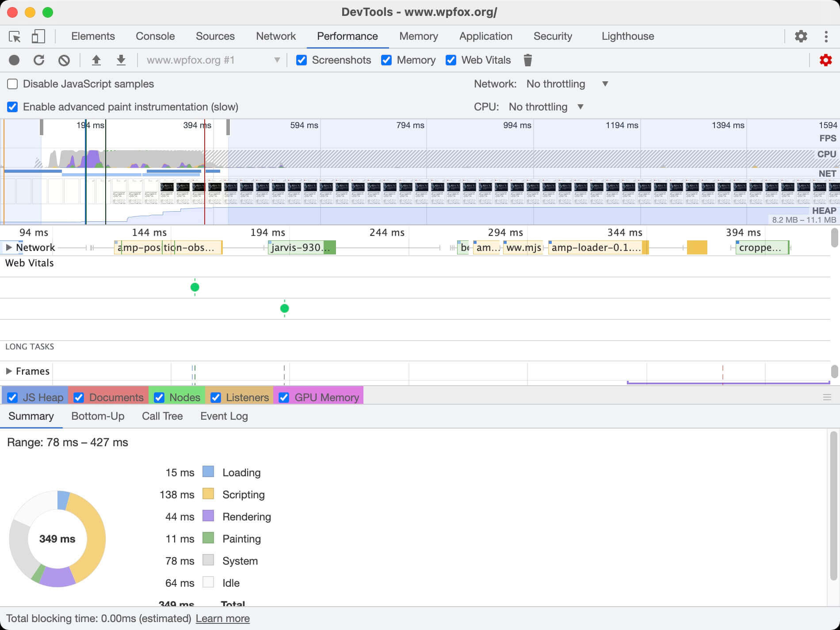This screenshot has height=630, width=840.
Task: Select the jarvis-930 network request bar
Action: click(x=302, y=247)
